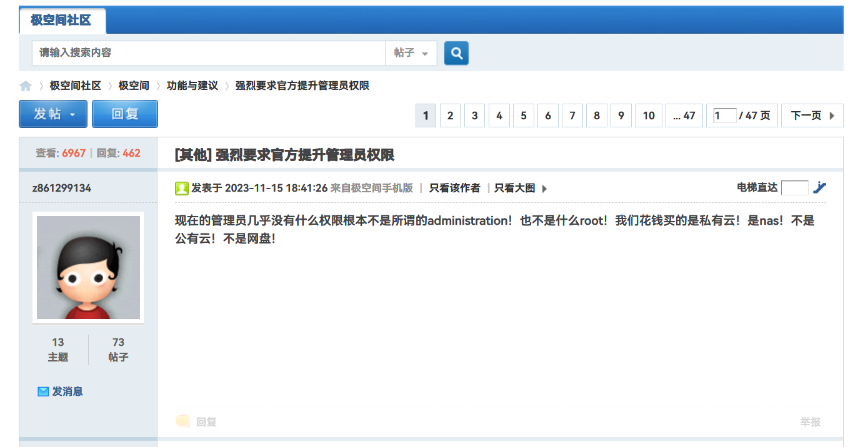Focus the page number input field
Image resolution: width=868 pixels, height=447 pixels.
(725, 115)
